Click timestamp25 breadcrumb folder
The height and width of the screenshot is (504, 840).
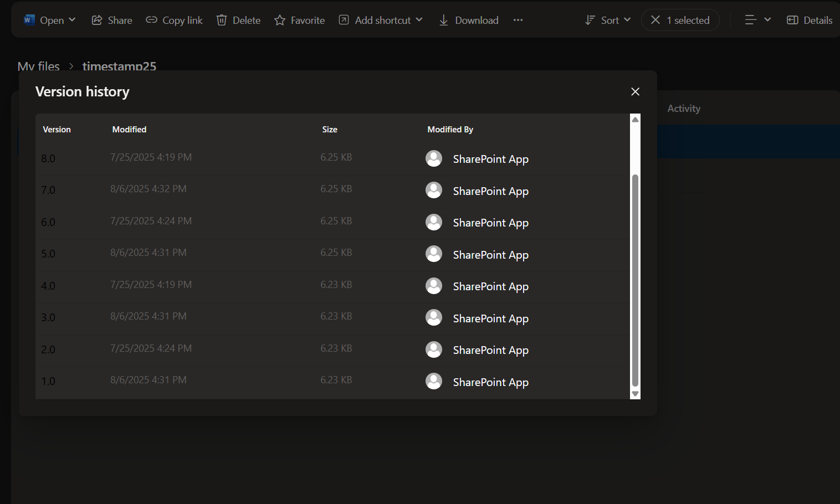119,66
